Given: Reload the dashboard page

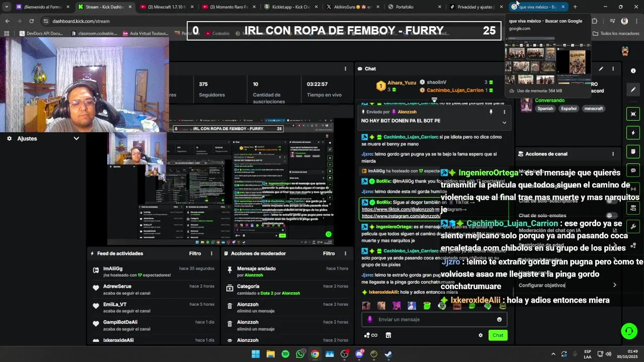Looking at the screenshot, I should click(31, 21).
